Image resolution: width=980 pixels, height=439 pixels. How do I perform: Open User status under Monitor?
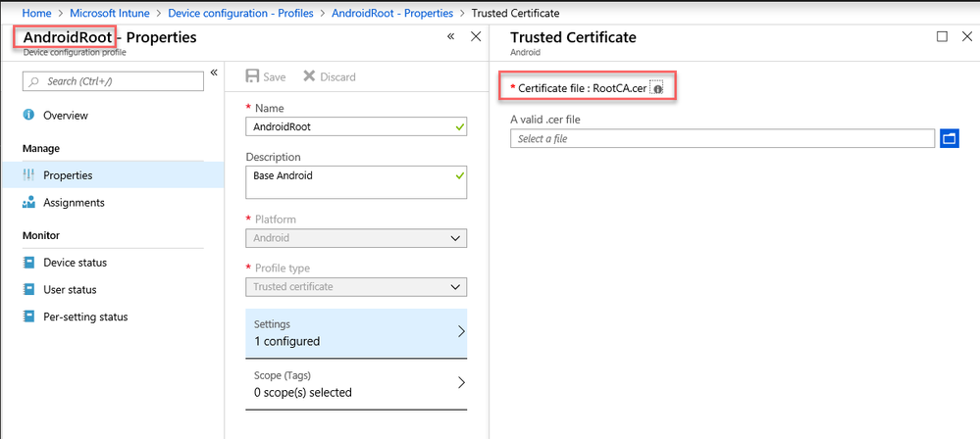(x=70, y=290)
